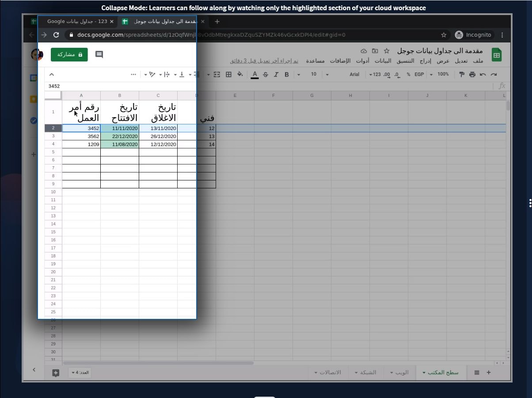Toggle bold formatting
Image resolution: width=532 pixels, height=398 pixels.
point(287,74)
